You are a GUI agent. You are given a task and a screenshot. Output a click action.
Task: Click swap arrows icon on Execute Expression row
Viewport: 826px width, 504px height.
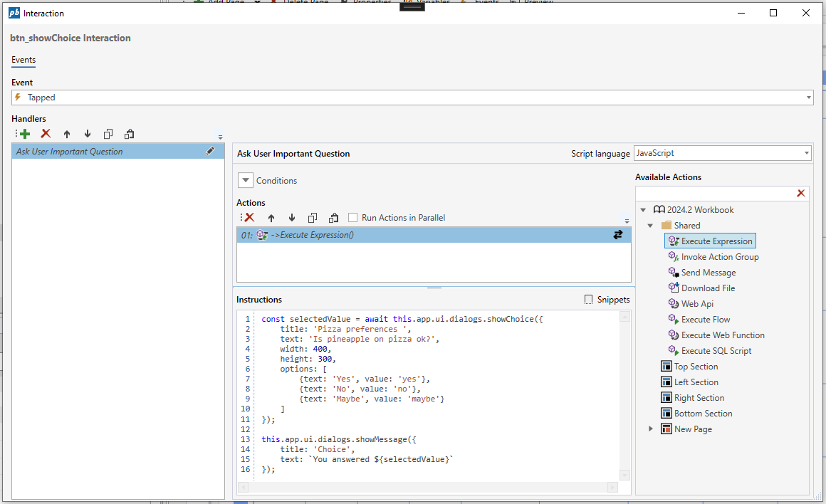617,234
